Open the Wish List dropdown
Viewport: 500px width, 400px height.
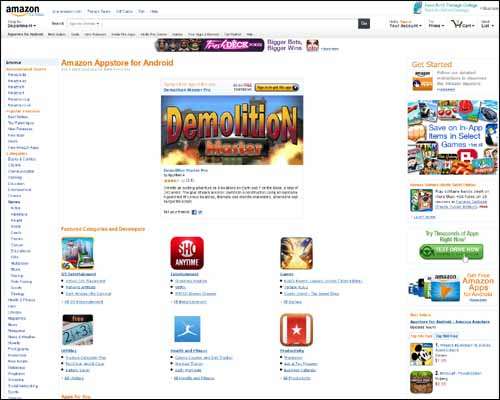(487, 24)
